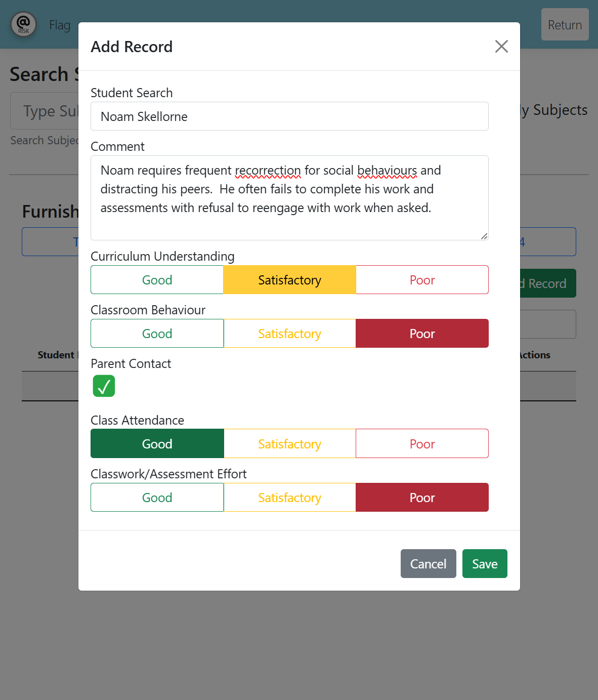
Task: Click the Comment box resize grip
Action: coord(484,236)
